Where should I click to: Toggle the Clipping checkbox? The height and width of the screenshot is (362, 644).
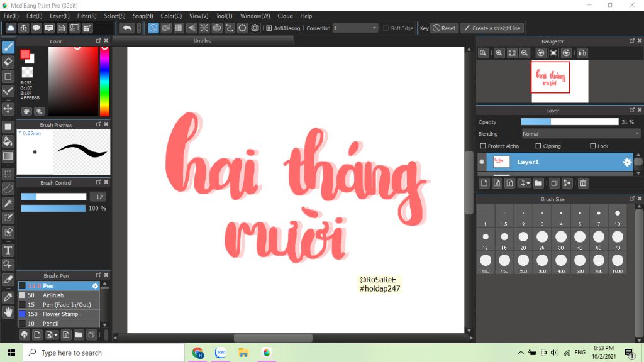[538, 146]
